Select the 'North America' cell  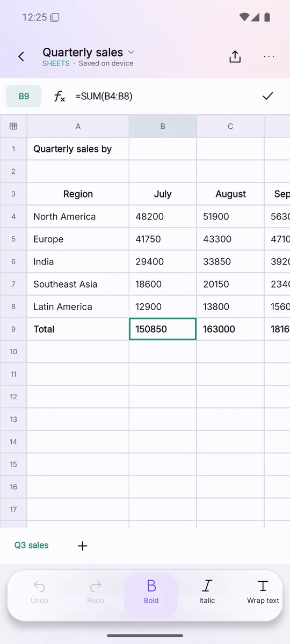tap(78, 216)
